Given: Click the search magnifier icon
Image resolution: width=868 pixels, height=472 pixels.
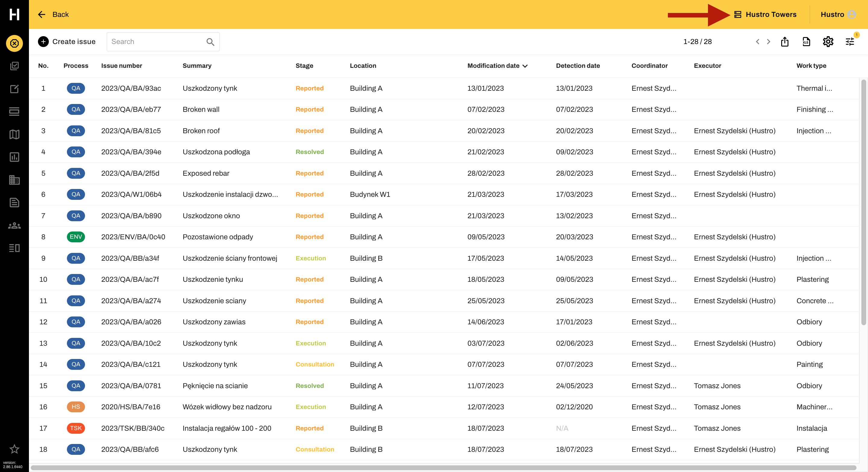Looking at the screenshot, I should pyautogui.click(x=210, y=42).
